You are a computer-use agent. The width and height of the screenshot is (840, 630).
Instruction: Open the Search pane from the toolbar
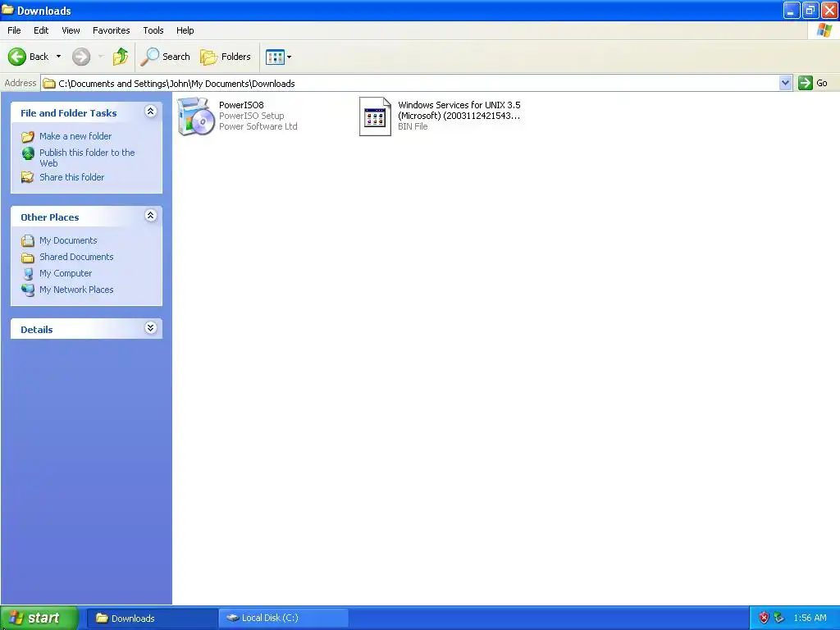[166, 57]
